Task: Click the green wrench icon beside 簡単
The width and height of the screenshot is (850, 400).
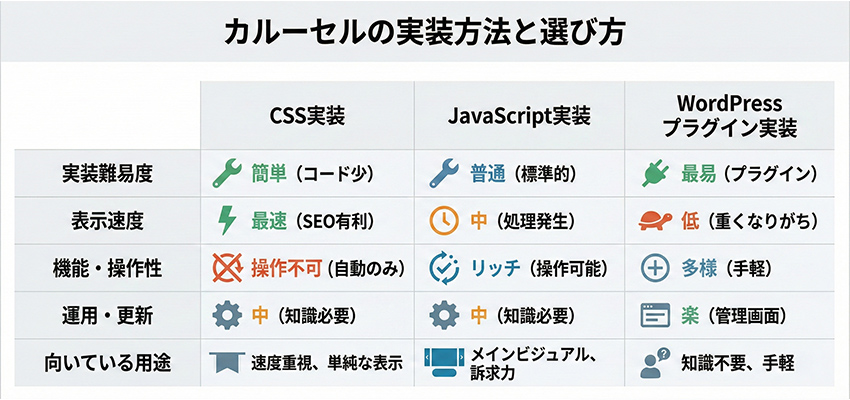Action: (x=227, y=173)
